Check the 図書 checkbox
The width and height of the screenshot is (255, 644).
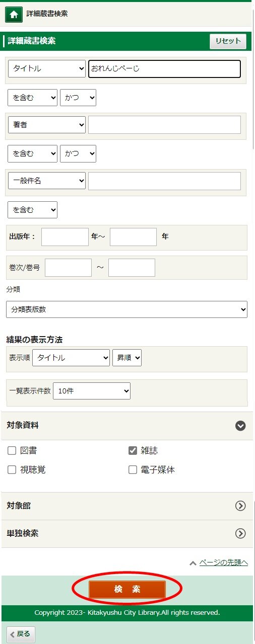click(12, 450)
